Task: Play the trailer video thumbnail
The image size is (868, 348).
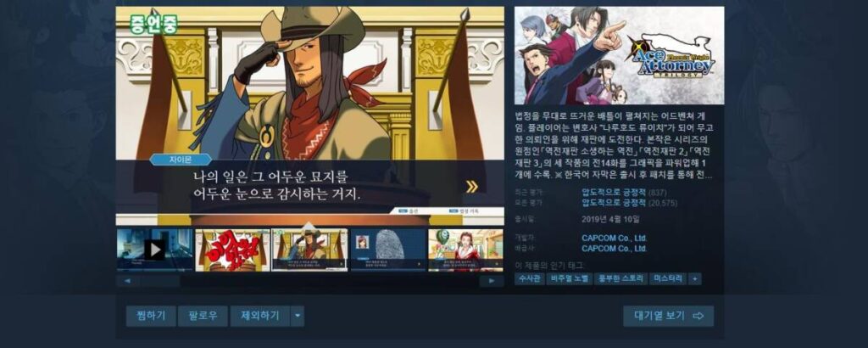Action: pyautogui.click(x=154, y=250)
